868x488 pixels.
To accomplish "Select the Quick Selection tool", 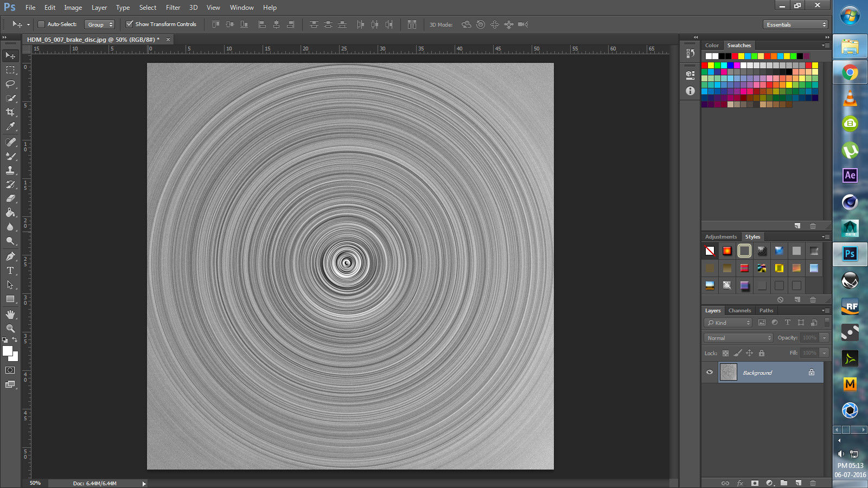I will pyautogui.click(x=10, y=98).
